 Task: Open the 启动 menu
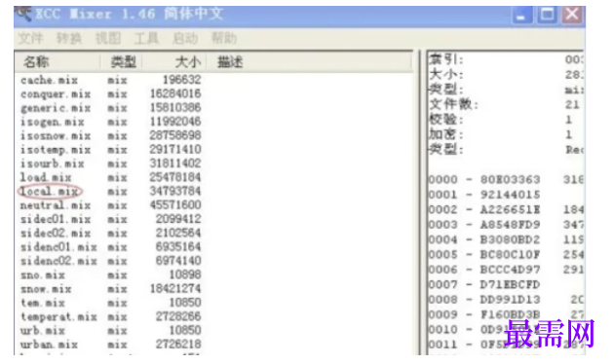[185, 38]
